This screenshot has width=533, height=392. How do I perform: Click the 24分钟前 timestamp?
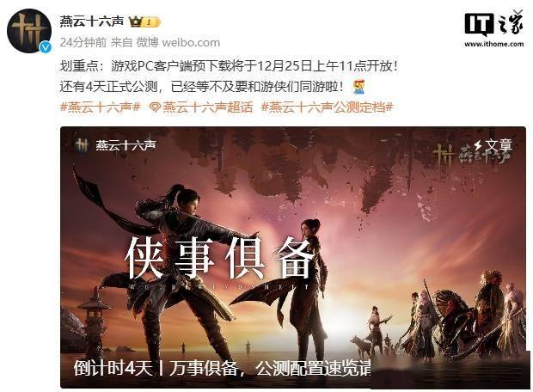pyautogui.click(x=83, y=42)
